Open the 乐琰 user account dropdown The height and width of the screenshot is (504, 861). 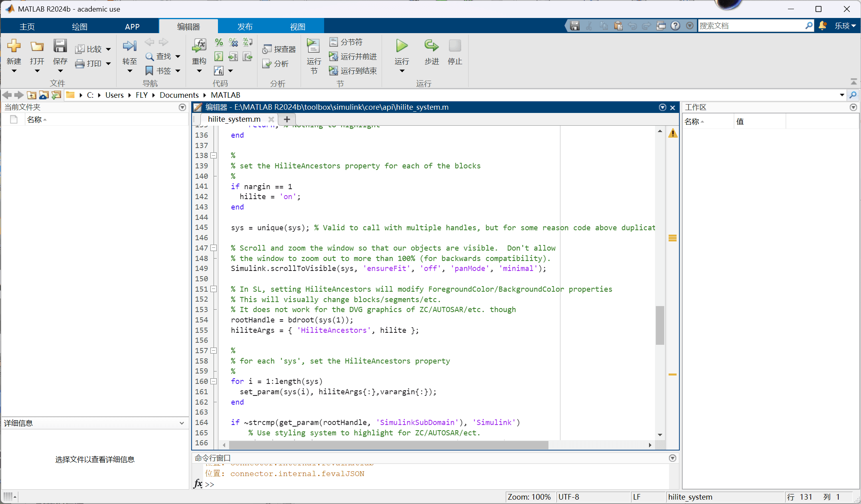(845, 26)
